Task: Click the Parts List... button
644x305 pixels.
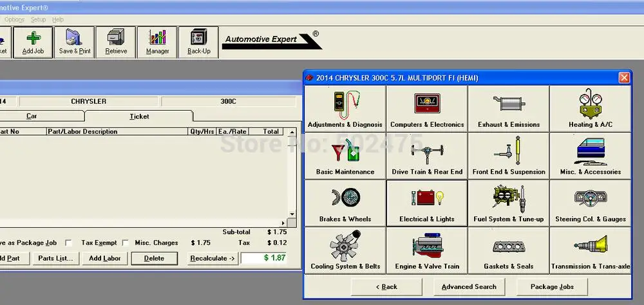Action: coord(55,258)
